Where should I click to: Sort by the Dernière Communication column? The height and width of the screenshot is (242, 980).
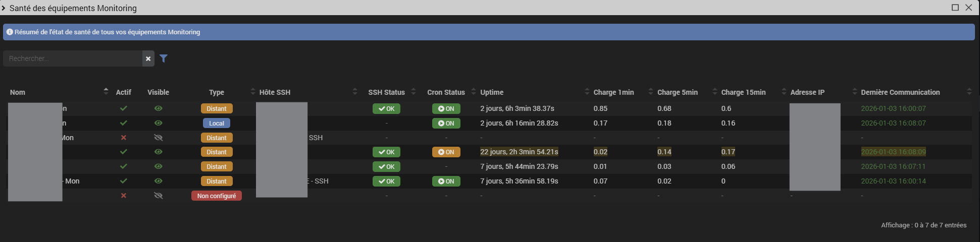coord(900,92)
